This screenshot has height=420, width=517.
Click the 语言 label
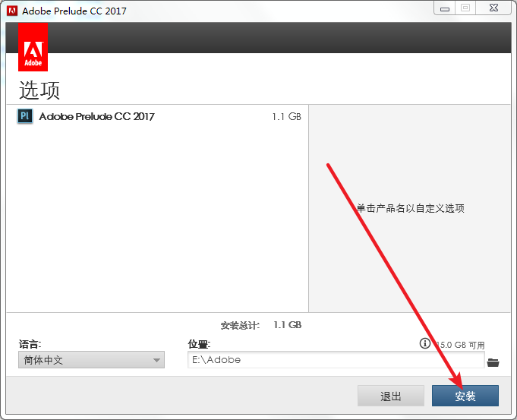[x=30, y=344]
